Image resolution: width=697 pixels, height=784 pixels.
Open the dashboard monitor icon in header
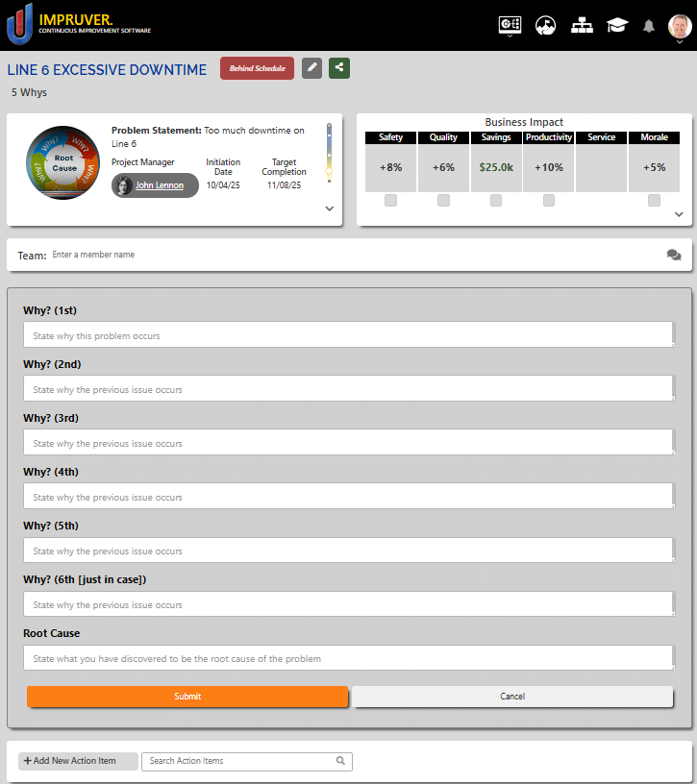click(510, 26)
